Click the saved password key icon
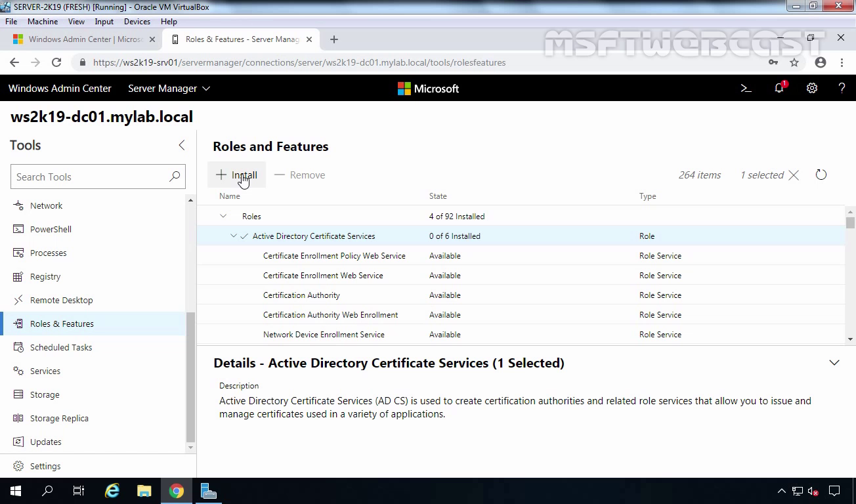The image size is (856, 504). [x=773, y=62]
